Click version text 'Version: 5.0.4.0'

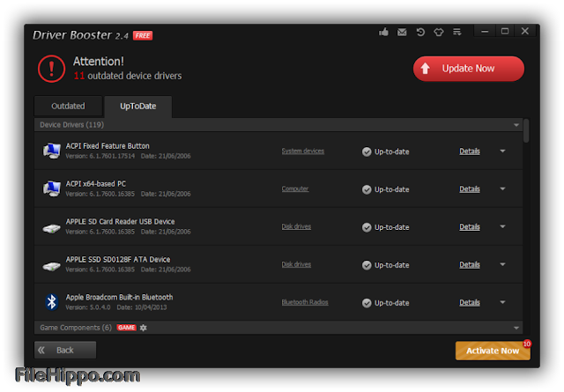pos(88,307)
